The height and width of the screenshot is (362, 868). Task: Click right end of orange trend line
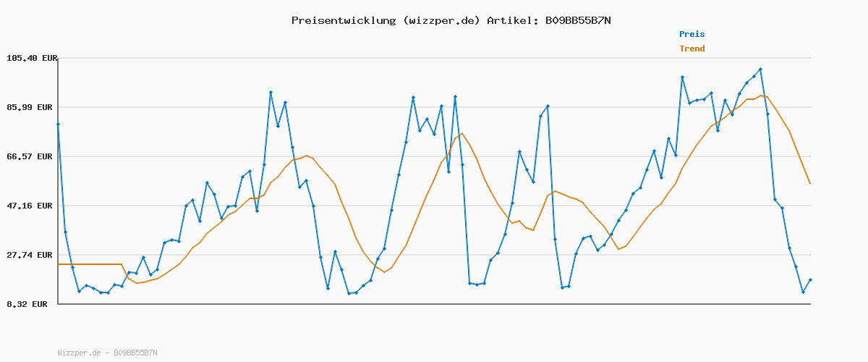(x=810, y=184)
